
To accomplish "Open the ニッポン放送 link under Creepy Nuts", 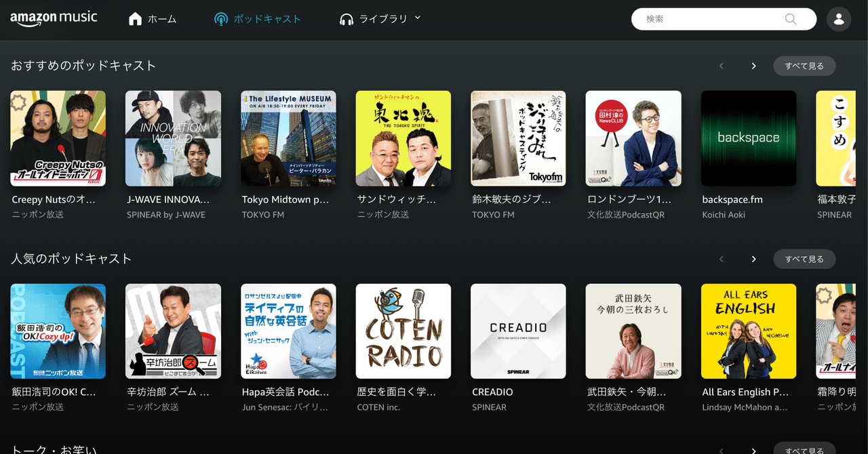I will click(37, 215).
